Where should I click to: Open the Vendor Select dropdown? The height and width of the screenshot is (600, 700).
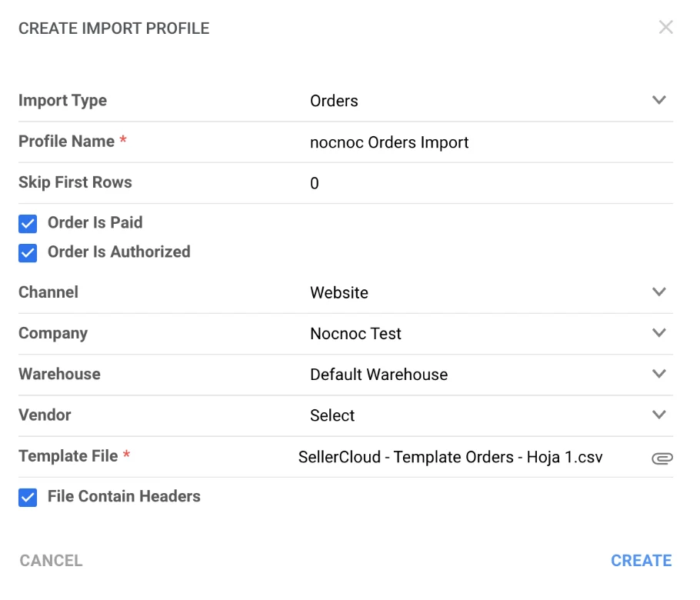click(491, 415)
